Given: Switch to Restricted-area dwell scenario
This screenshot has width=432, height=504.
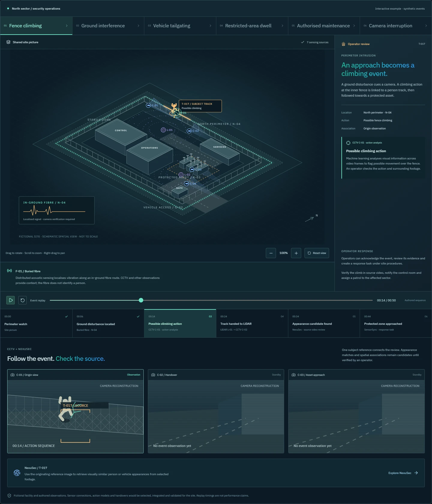Looking at the screenshot, I should tap(252, 26).
